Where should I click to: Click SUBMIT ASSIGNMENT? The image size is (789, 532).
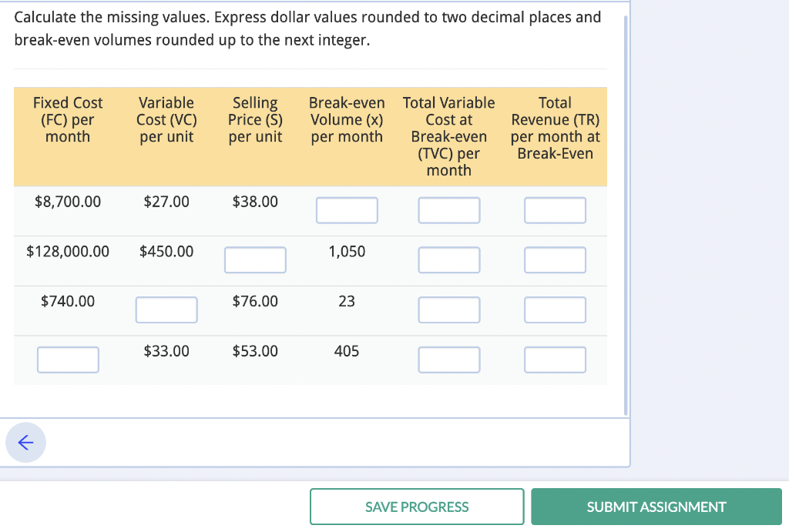click(656, 507)
